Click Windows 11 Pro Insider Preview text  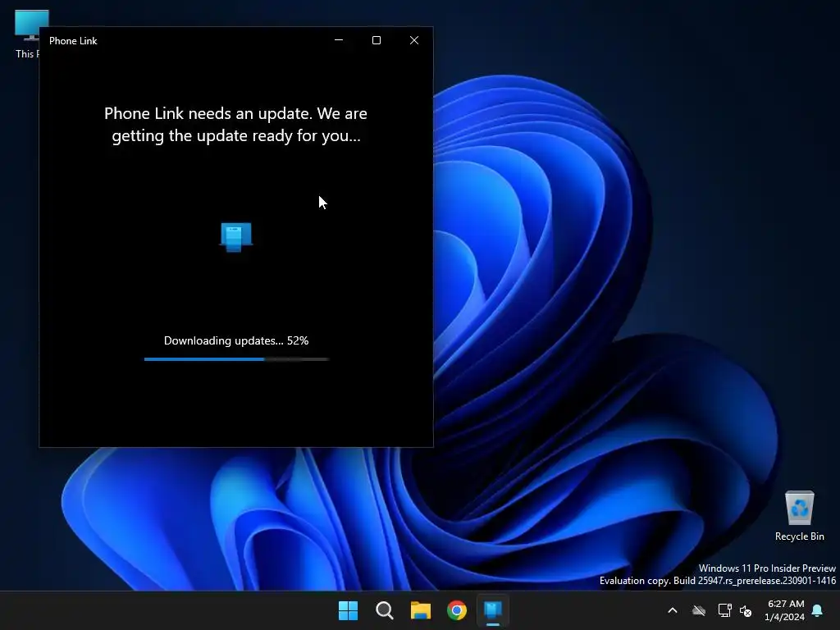(x=767, y=568)
